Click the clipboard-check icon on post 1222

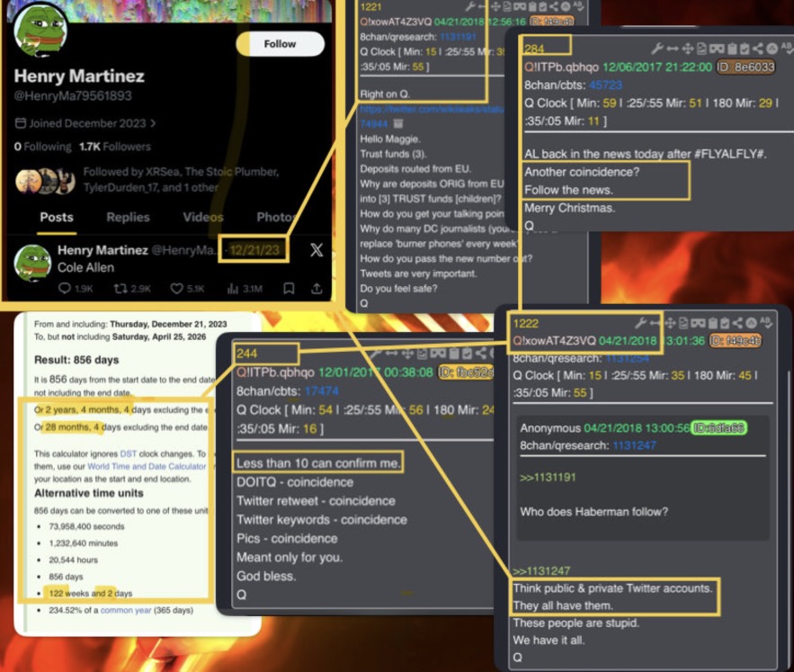[x=725, y=323]
